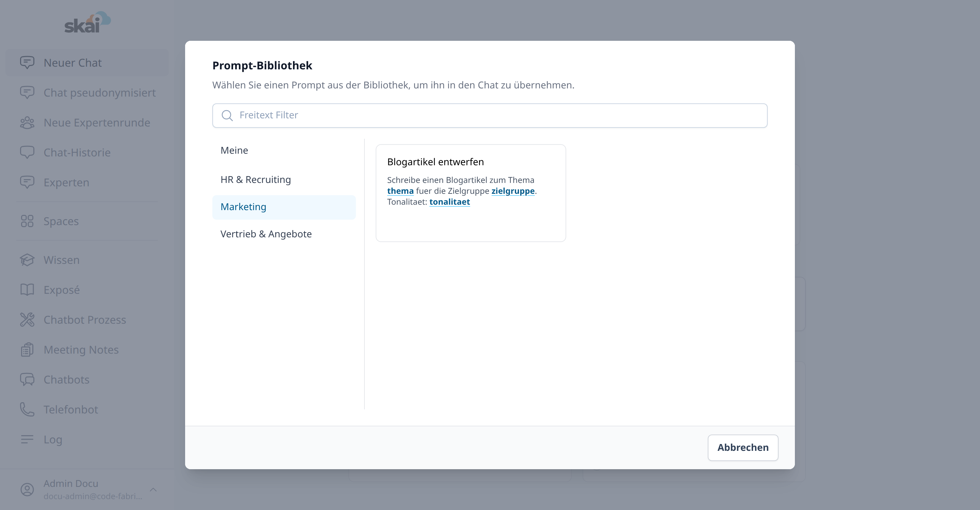Click the Log lines icon

click(27, 439)
